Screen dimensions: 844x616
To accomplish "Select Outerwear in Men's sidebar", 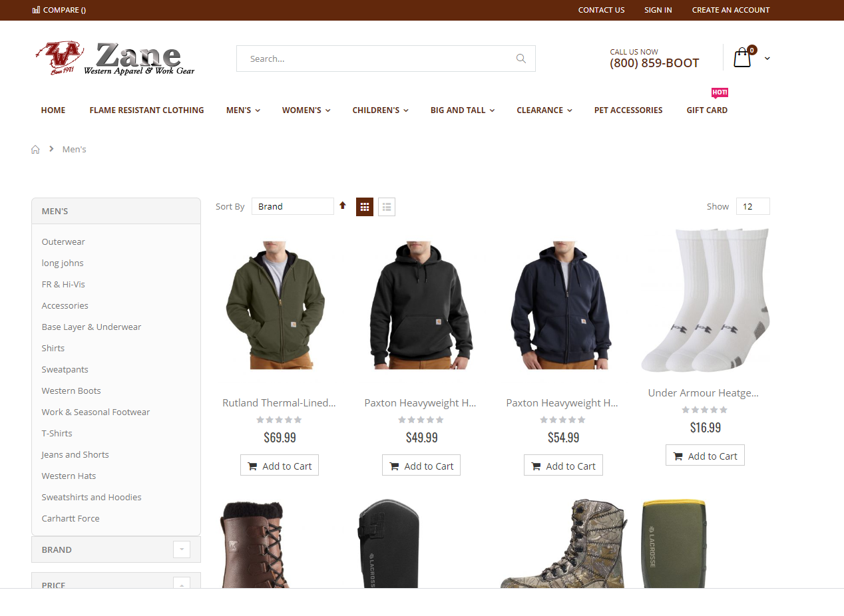I will click(63, 242).
